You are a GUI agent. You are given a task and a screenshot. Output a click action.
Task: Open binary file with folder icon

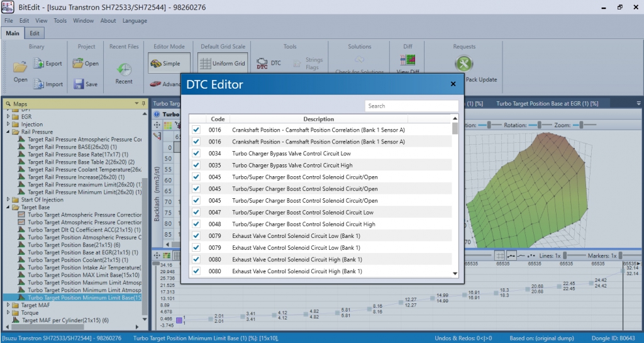tap(19, 65)
